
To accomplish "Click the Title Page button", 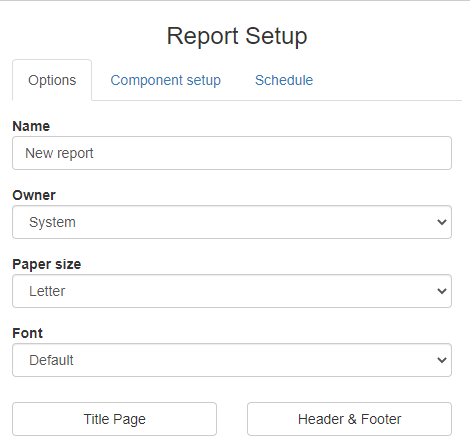I will pos(115,419).
